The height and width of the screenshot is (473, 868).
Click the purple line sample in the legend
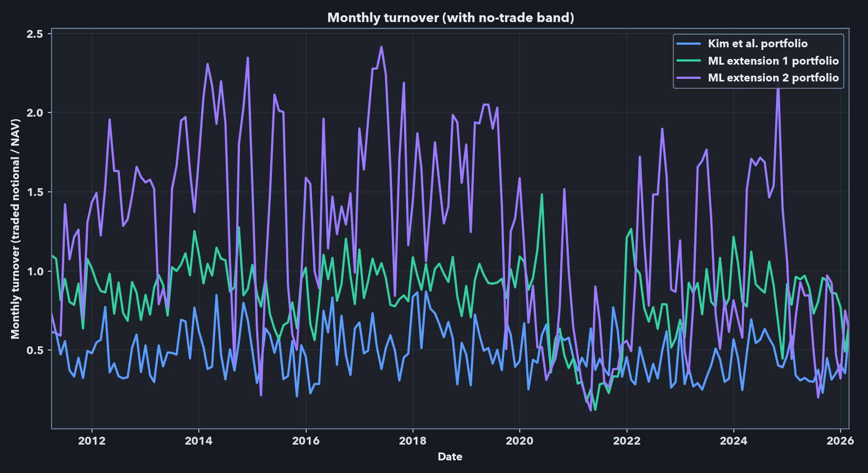[x=689, y=77]
